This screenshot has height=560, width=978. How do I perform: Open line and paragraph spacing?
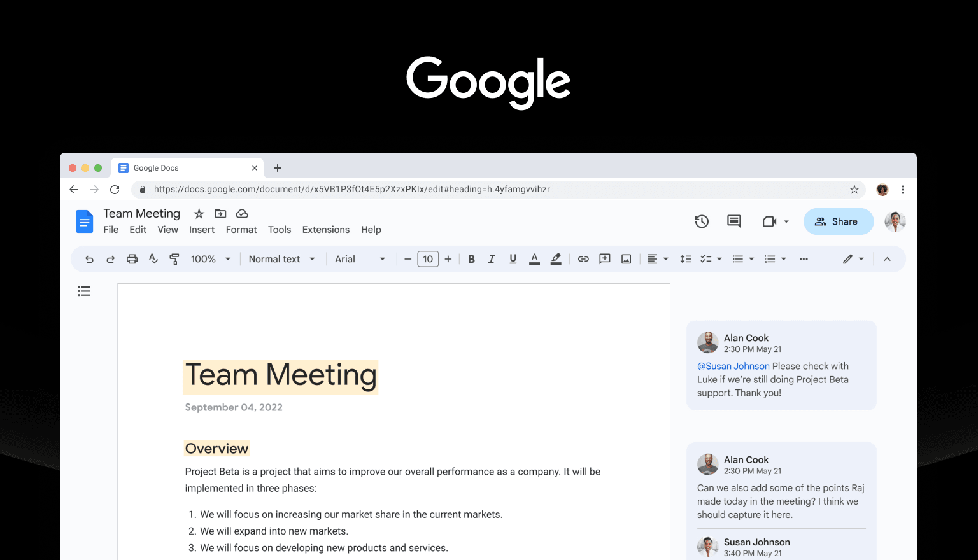point(686,259)
